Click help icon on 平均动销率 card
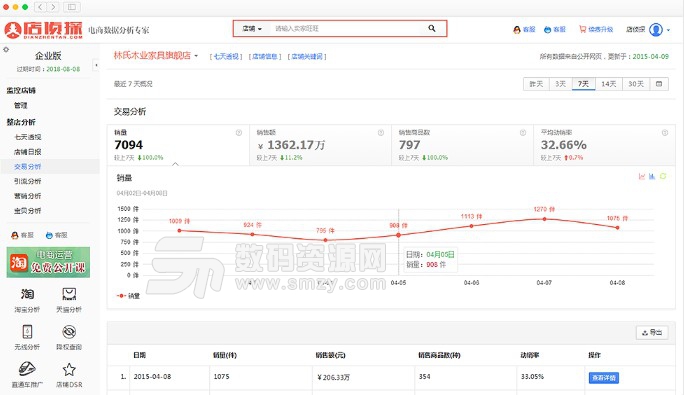Image resolution: width=684 pixels, height=395 pixels. (x=665, y=133)
